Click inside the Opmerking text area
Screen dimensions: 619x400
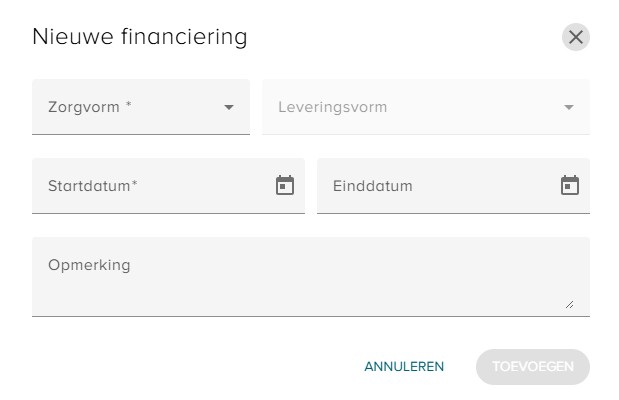[311, 277]
